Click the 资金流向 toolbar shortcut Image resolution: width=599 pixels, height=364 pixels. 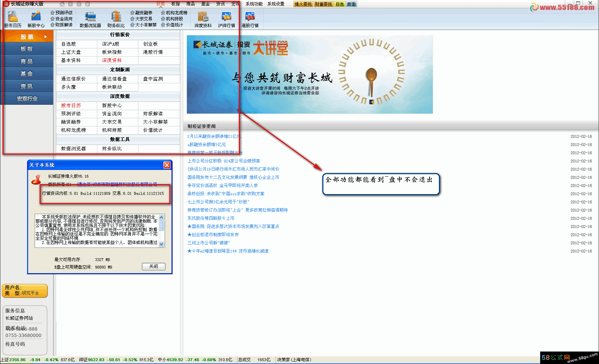[x=61, y=19]
